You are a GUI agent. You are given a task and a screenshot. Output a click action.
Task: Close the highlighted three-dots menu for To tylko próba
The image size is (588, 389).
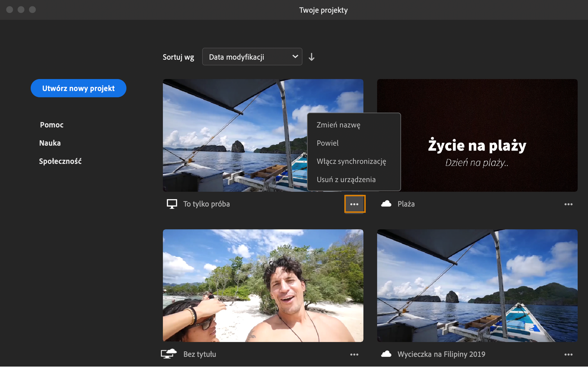coord(355,204)
